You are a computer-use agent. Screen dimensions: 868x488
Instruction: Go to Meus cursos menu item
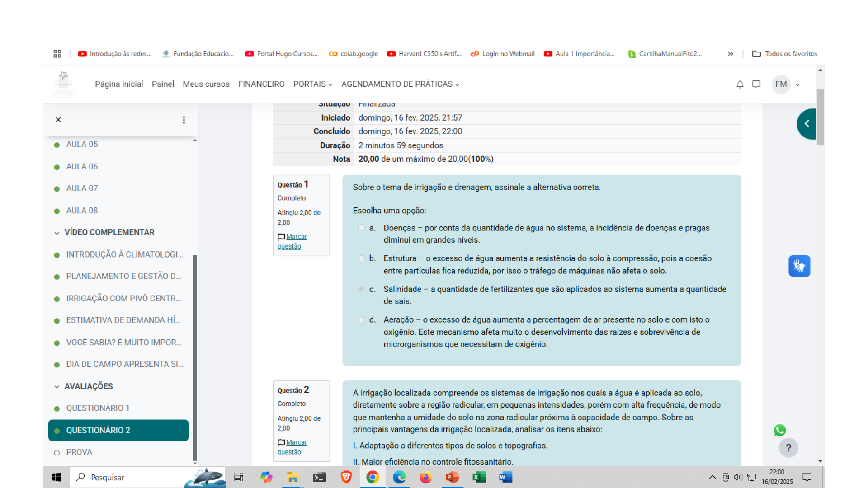(x=206, y=84)
